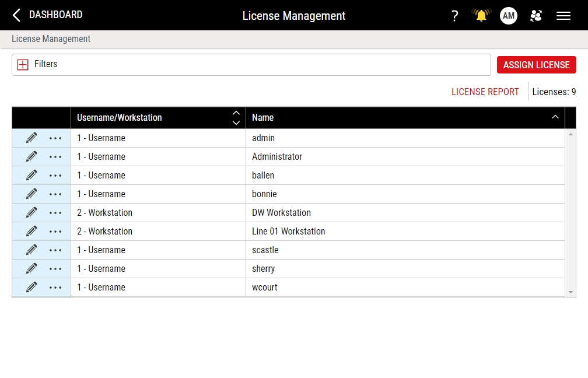The image size is (588, 378).
Task: Click the Name column header label
Action: point(262,118)
